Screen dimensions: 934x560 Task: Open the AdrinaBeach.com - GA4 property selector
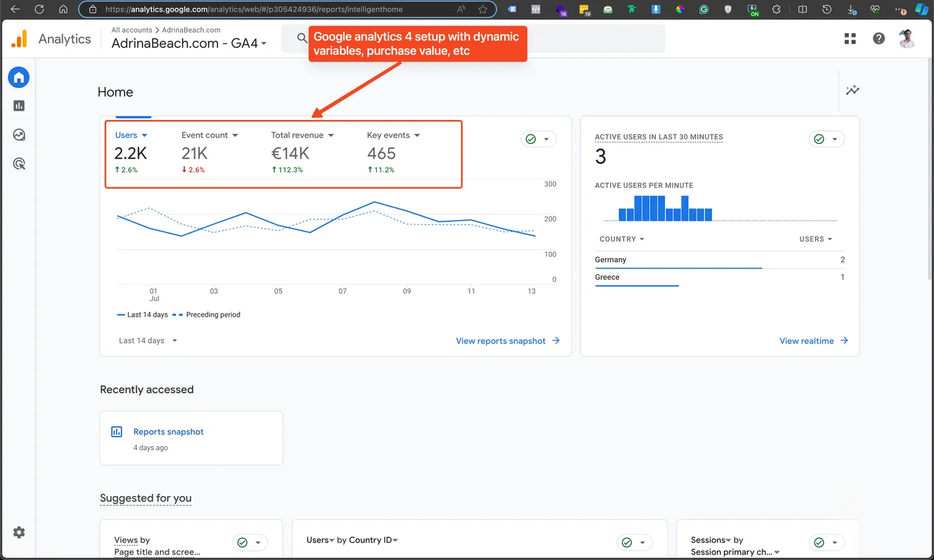click(x=189, y=43)
